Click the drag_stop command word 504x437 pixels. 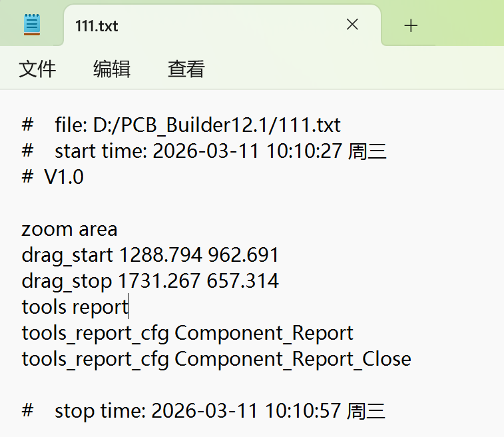(x=66, y=281)
